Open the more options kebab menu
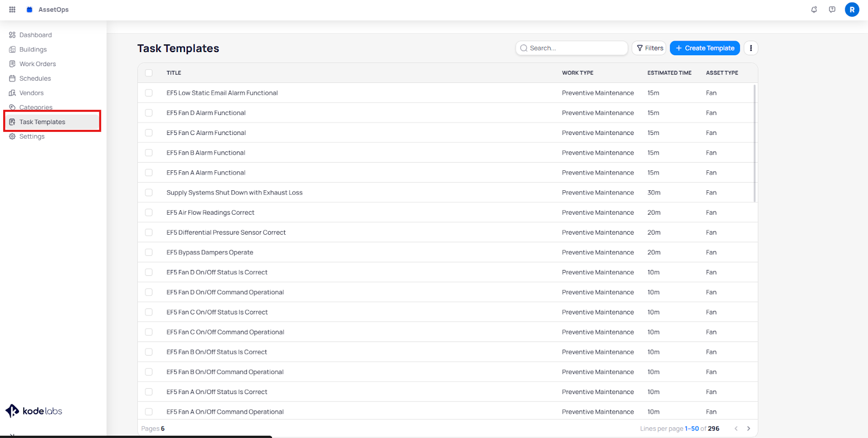Viewport: 868px width, 438px height. pos(751,48)
